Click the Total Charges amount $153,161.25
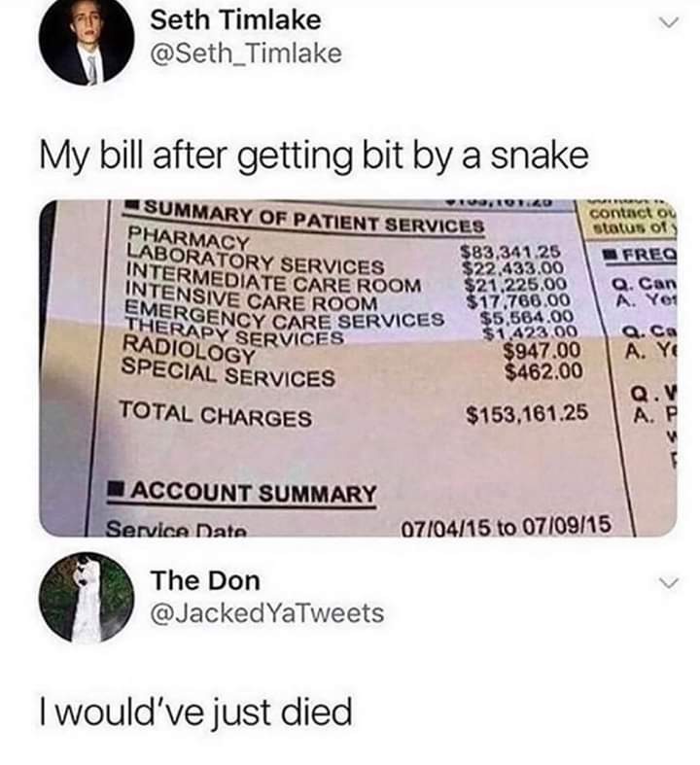Viewport: 700px width, 765px height. 527,414
